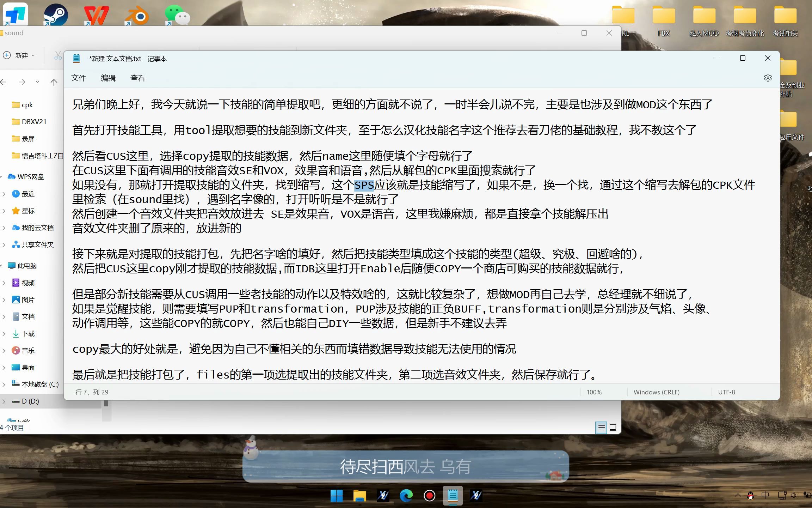The width and height of the screenshot is (812, 508).
Task: Open Notepad's settings gear
Action: (x=768, y=78)
